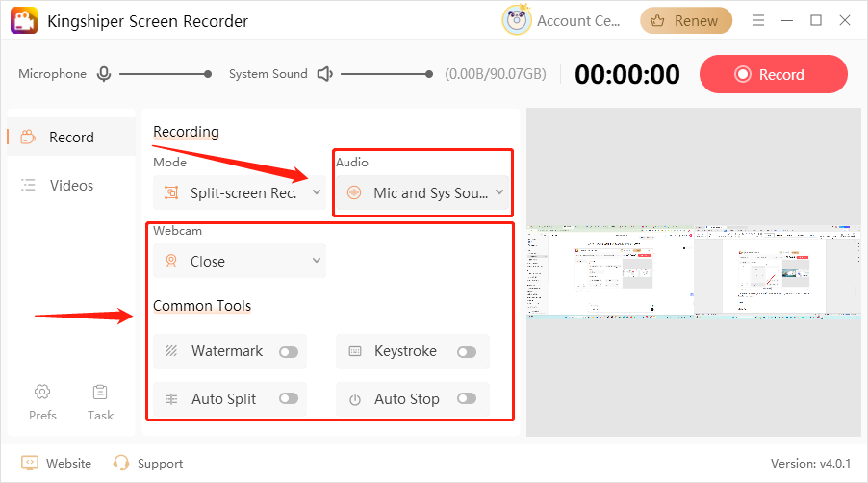Mute the System Sound speaker icon
This screenshot has width=868, height=483.
click(x=325, y=74)
